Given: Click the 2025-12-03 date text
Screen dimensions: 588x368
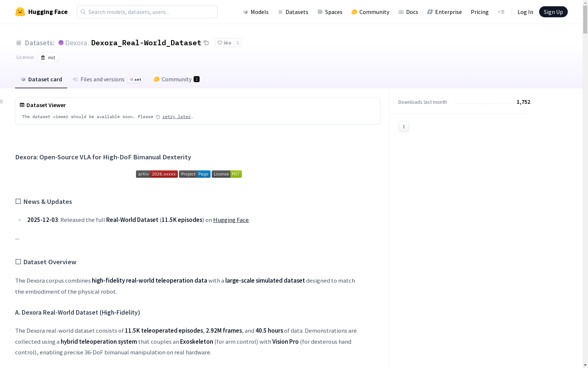Looking at the screenshot, I should click(43, 220).
